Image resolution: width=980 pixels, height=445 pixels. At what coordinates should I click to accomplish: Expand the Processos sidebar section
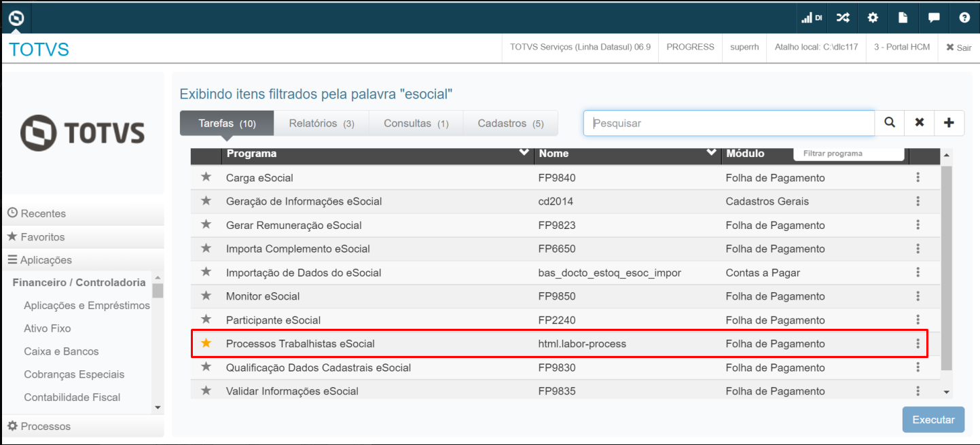click(x=82, y=427)
